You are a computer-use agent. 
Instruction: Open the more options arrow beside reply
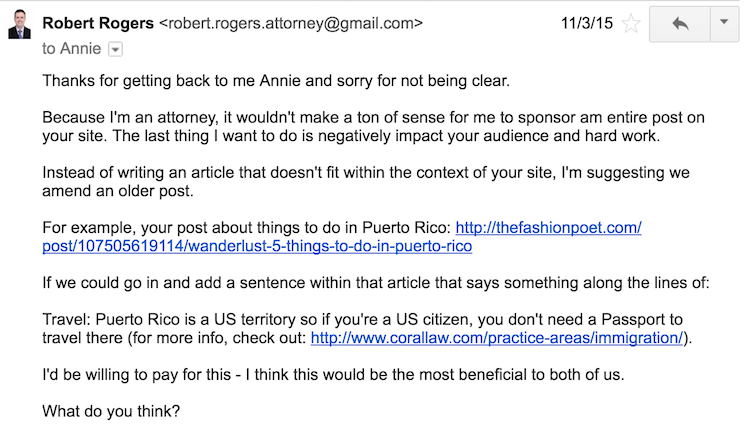point(724,23)
